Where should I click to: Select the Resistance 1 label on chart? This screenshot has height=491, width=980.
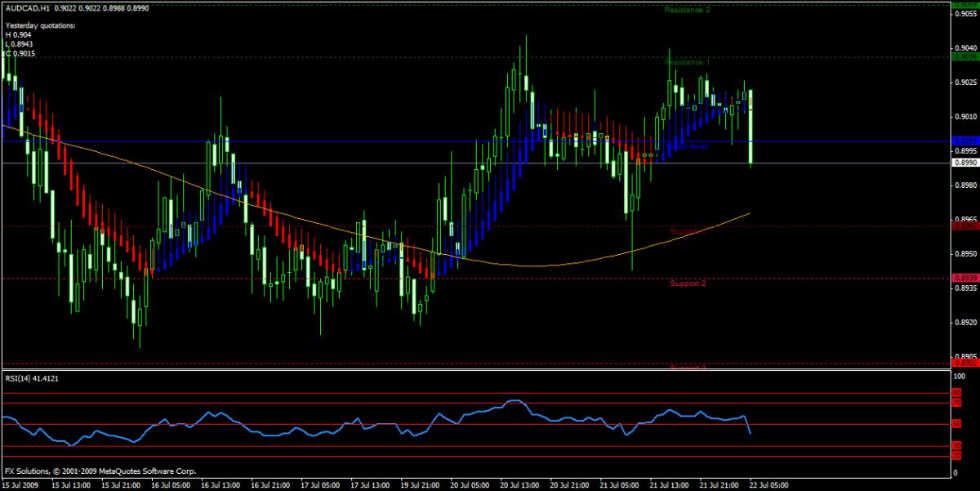click(x=687, y=62)
